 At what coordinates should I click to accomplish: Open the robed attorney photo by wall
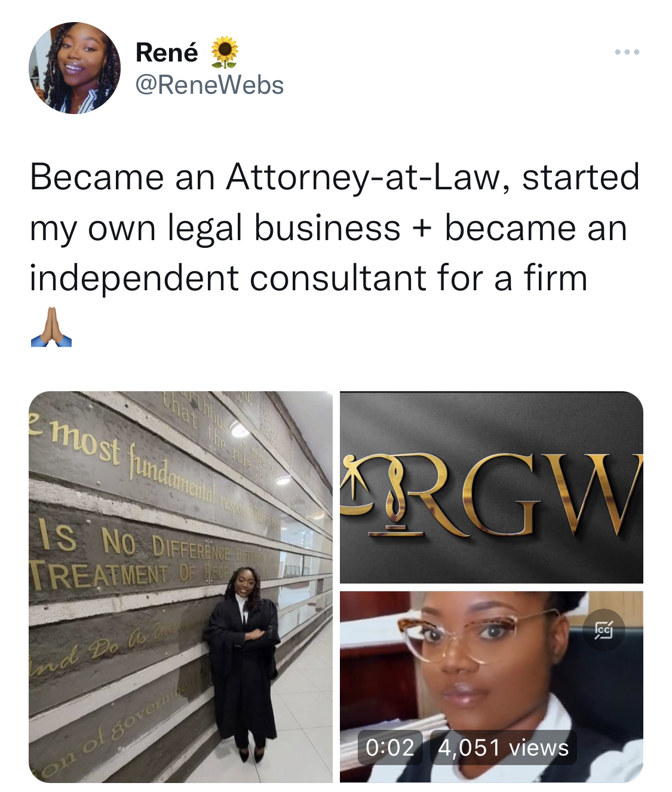180,587
